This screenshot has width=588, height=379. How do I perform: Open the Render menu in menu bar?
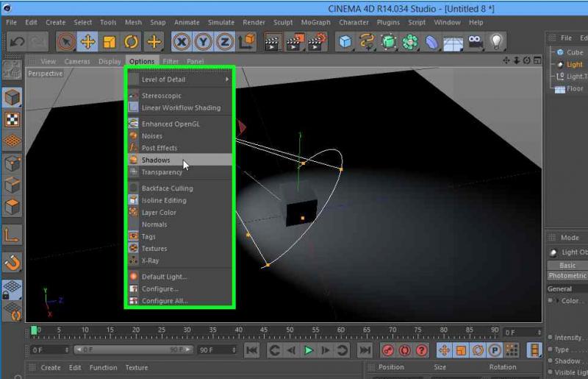(254, 23)
